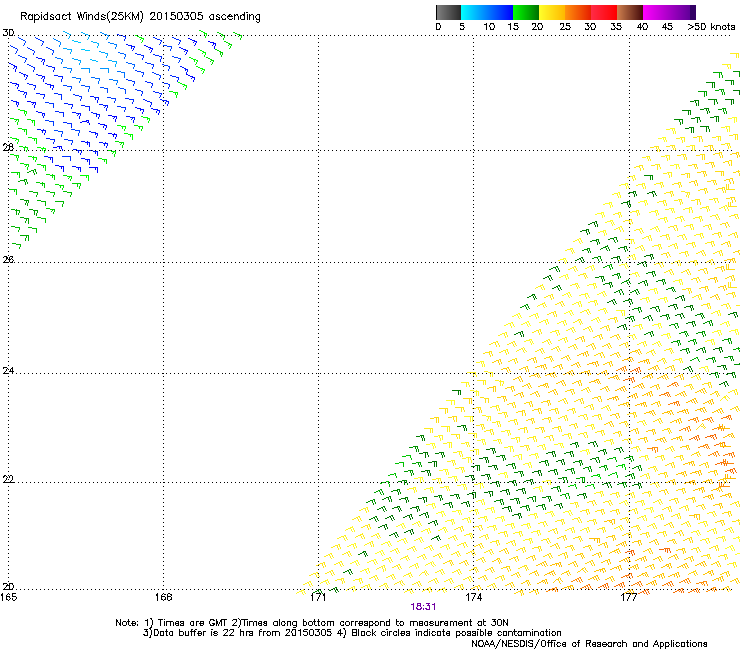The width and height of the screenshot is (740, 650).
Task: Click the legend tick label 25
Action: click(565, 27)
